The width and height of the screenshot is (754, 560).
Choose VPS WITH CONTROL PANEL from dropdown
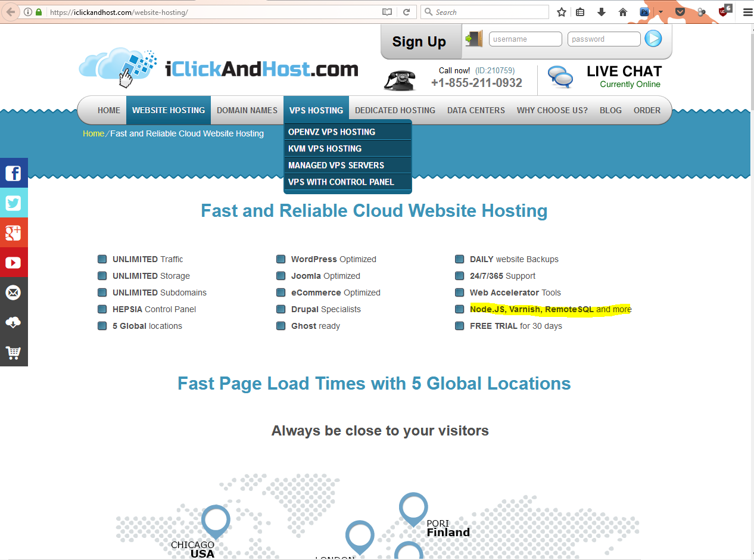pyautogui.click(x=348, y=182)
